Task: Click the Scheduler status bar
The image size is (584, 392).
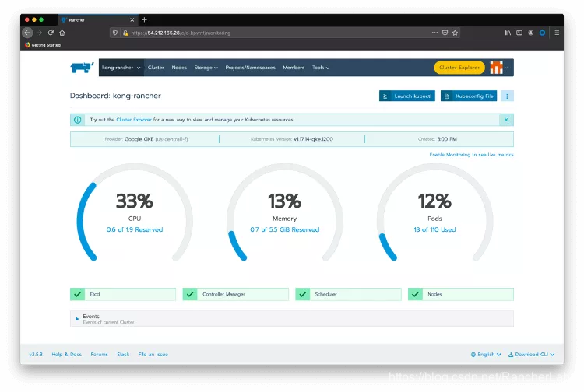Action: point(348,294)
